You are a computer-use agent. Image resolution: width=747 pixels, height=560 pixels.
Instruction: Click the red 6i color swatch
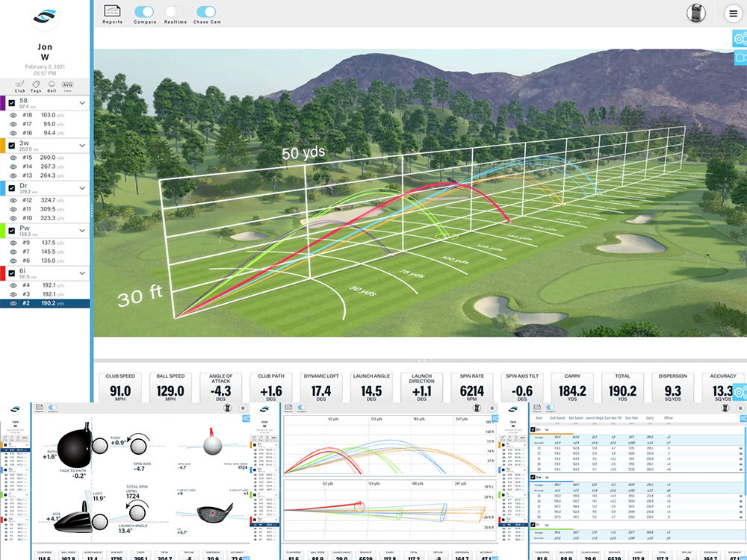pos(3,274)
